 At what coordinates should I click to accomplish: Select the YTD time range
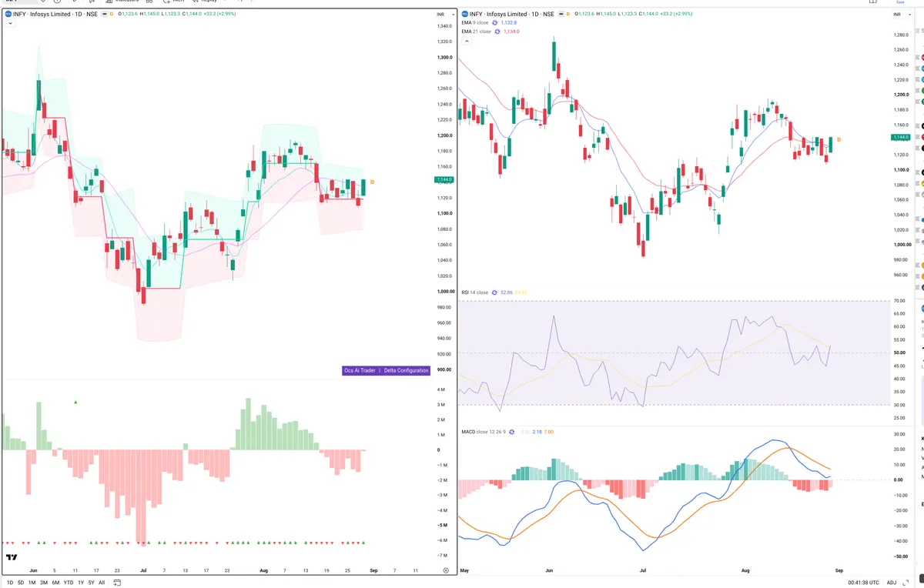point(69,583)
